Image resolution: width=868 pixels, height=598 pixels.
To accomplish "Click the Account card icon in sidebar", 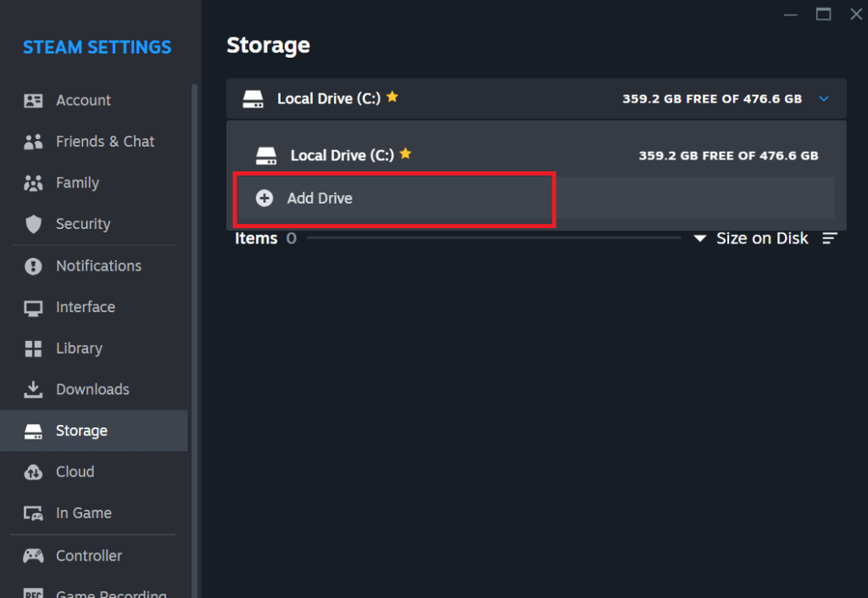I will point(33,100).
